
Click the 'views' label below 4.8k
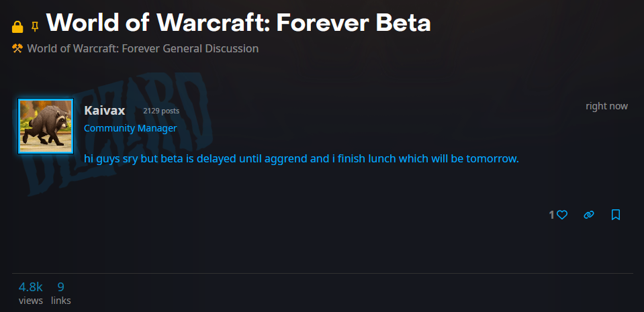(31, 301)
